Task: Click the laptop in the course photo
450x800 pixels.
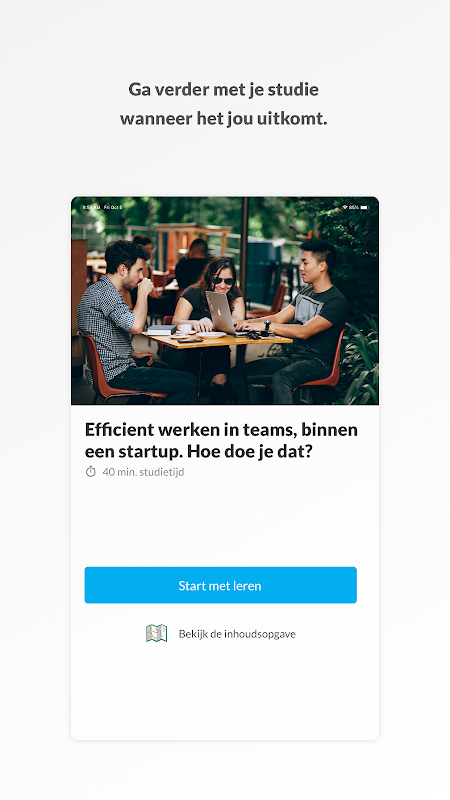Action: click(x=221, y=312)
